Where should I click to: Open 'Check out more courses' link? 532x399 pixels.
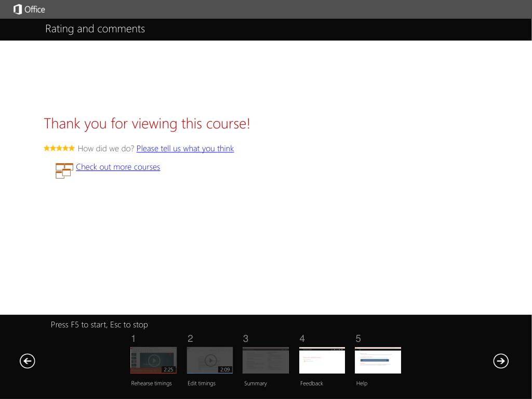[x=118, y=167]
